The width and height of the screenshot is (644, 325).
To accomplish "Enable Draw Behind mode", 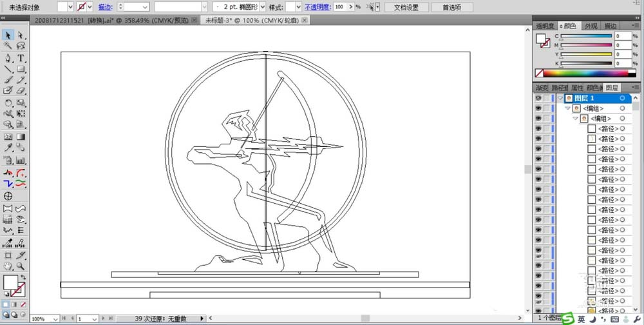I will (14, 314).
